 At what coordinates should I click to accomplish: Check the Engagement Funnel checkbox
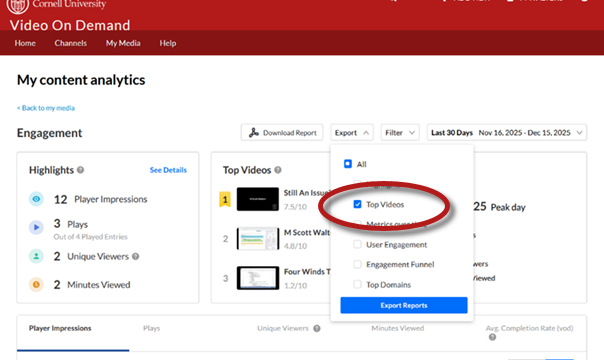[x=357, y=265]
